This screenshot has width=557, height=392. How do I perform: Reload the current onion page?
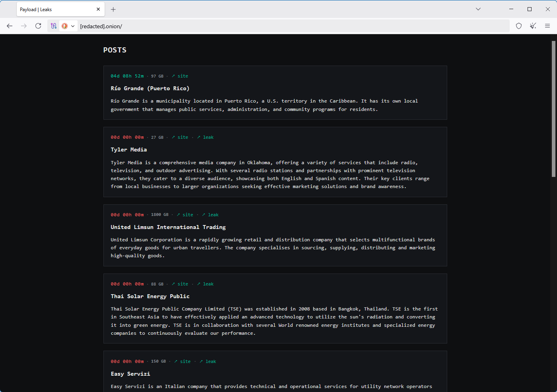(38, 26)
